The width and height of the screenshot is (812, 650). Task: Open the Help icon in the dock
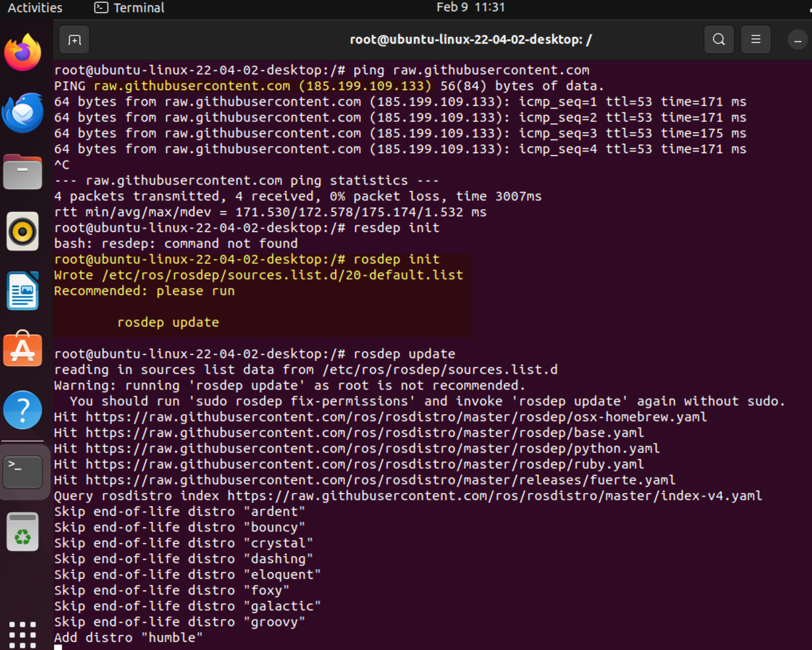coord(23,410)
